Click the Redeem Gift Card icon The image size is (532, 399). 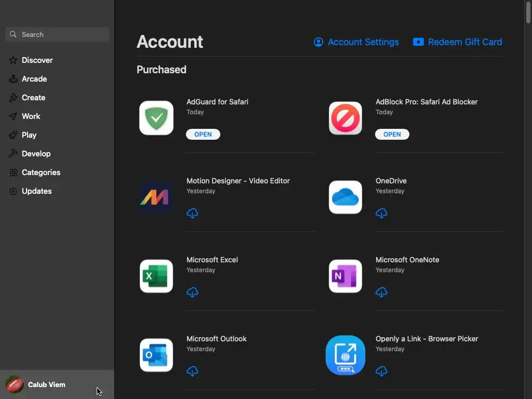point(418,42)
